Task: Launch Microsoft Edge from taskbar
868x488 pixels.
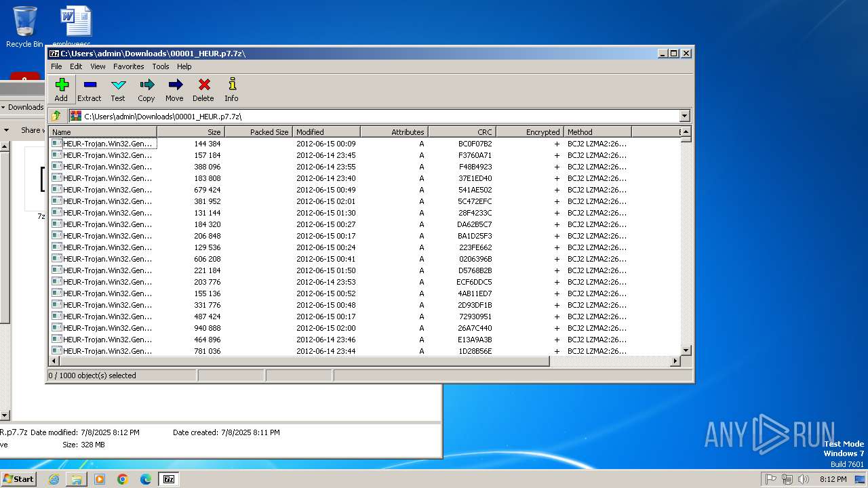Action: (146, 479)
